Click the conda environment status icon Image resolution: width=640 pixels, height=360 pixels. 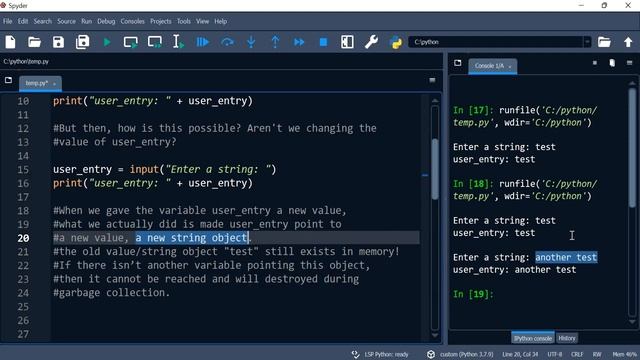tap(431, 354)
